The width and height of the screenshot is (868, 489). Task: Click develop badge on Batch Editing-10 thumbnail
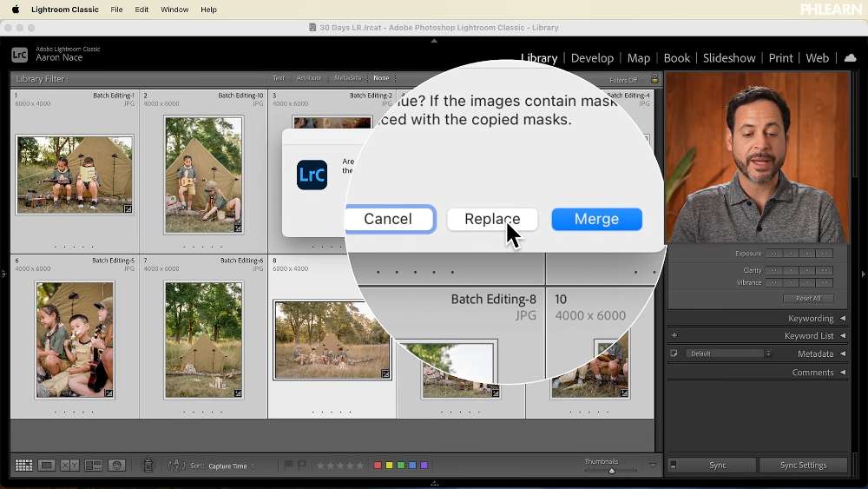click(238, 228)
